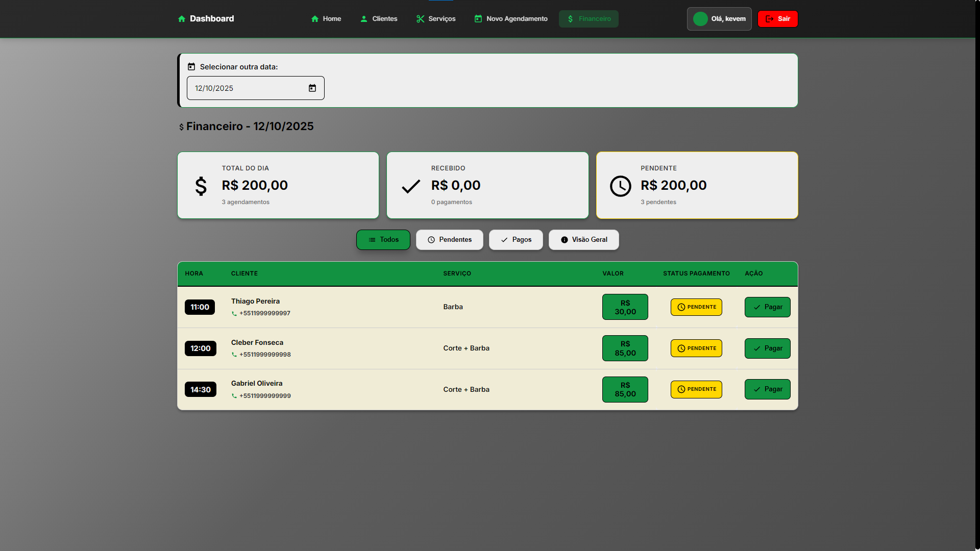Viewport: 980px width, 551px height.
Task: Click the clock icon in Pendente card
Action: pyautogui.click(x=621, y=186)
